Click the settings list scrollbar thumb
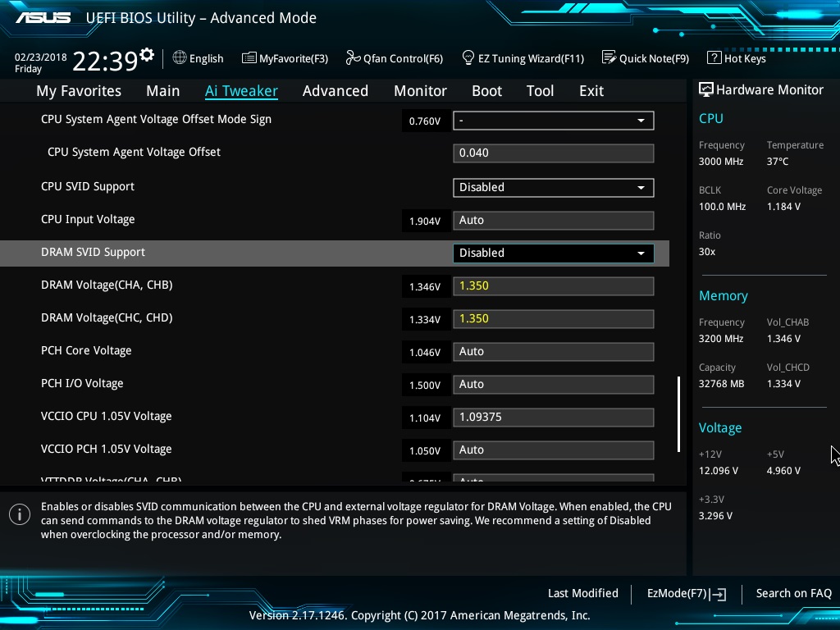 pyautogui.click(x=678, y=413)
